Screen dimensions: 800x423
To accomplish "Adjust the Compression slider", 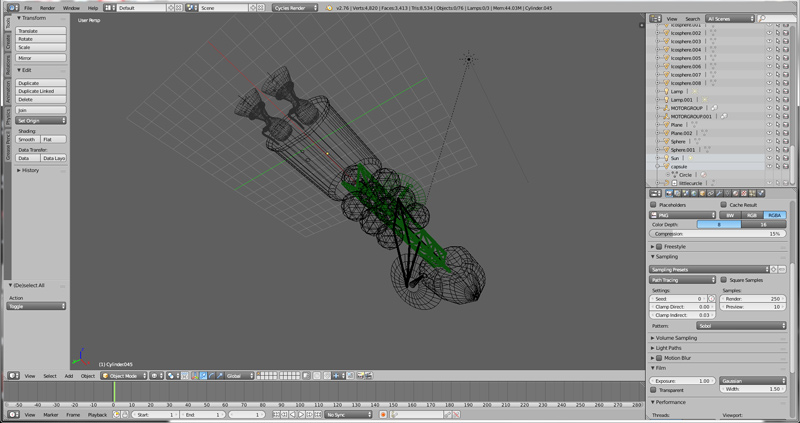I will pyautogui.click(x=717, y=233).
